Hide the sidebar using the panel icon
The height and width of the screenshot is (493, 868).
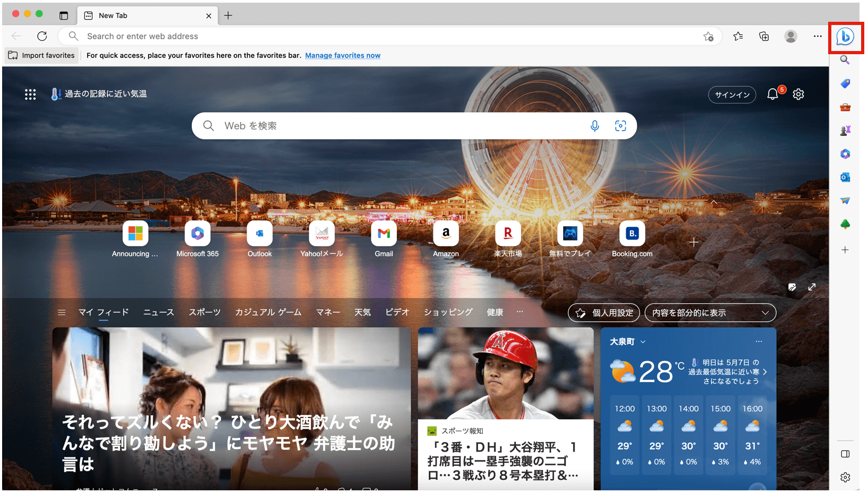[x=845, y=454]
